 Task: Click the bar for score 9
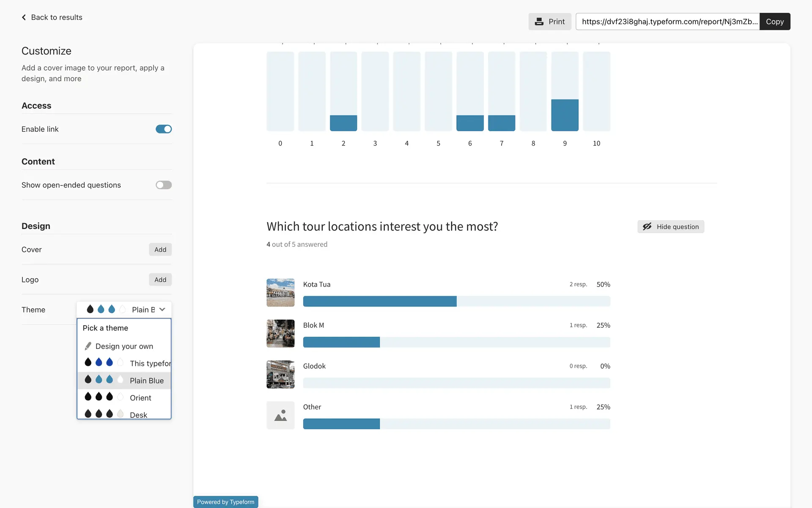(565, 115)
